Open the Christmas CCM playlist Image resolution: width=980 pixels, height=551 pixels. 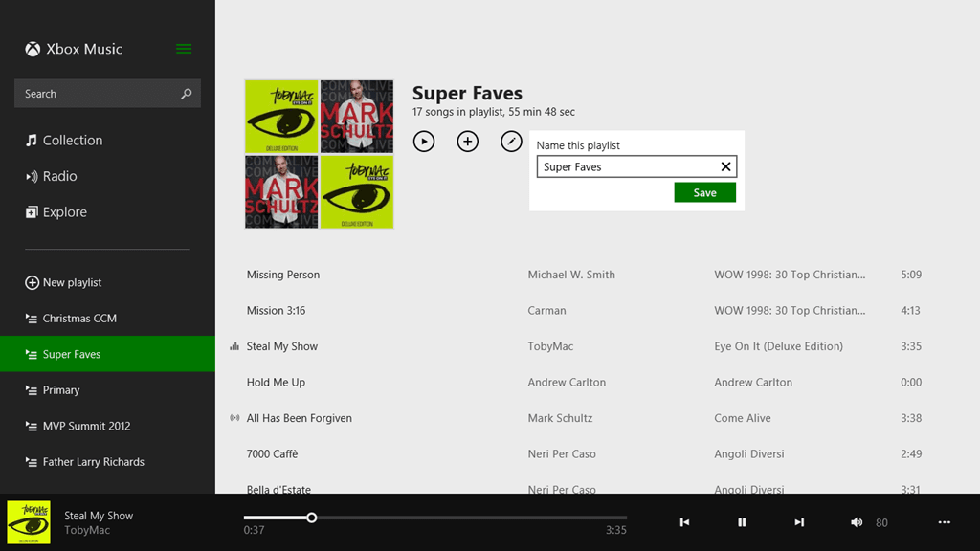79,319
